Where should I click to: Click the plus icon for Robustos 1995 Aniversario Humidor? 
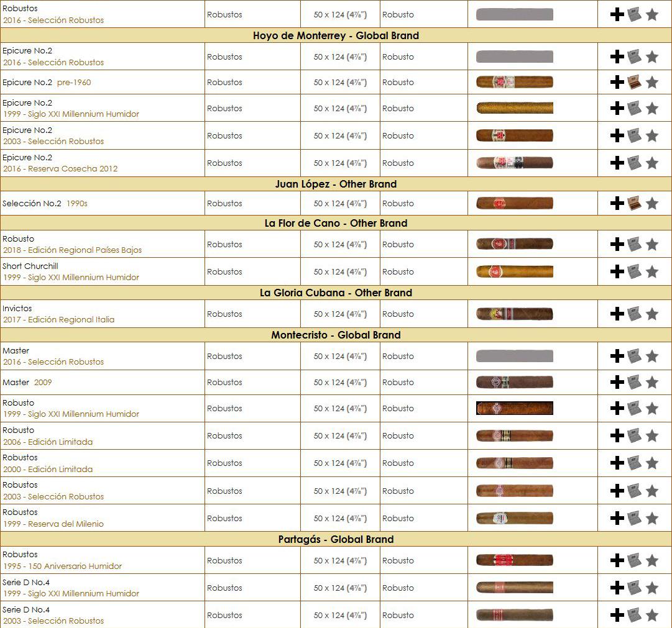[x=617, y=560]
